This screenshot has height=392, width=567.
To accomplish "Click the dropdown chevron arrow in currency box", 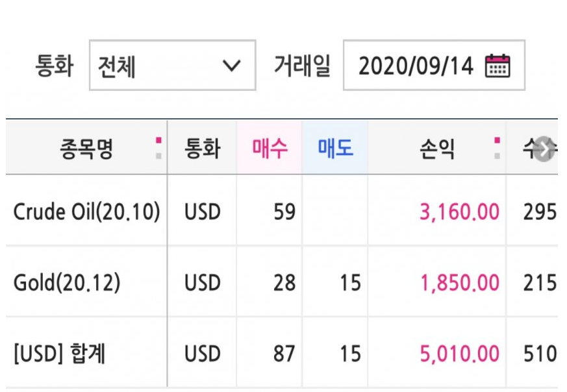I will [x=231, y=66].
